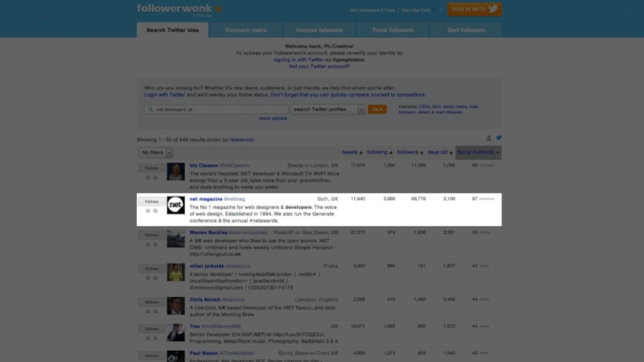Follow Chris Alcock

151,302
